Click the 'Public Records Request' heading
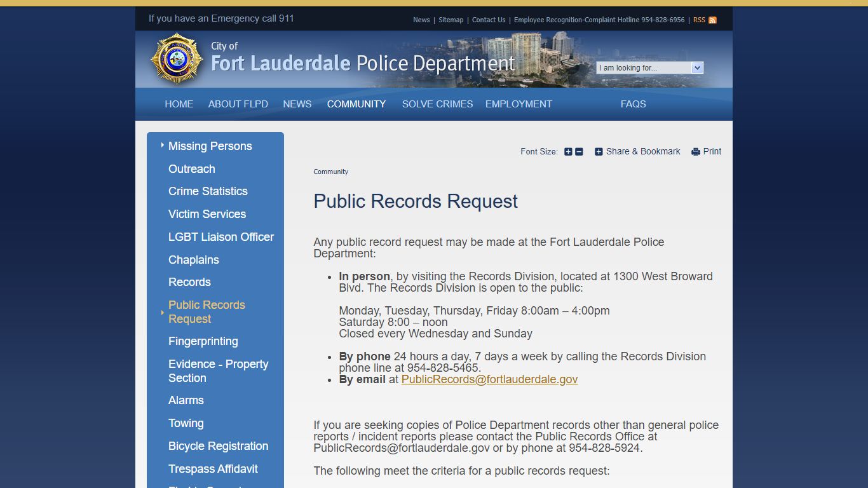The image size is (868, 488). pos(416,201)
